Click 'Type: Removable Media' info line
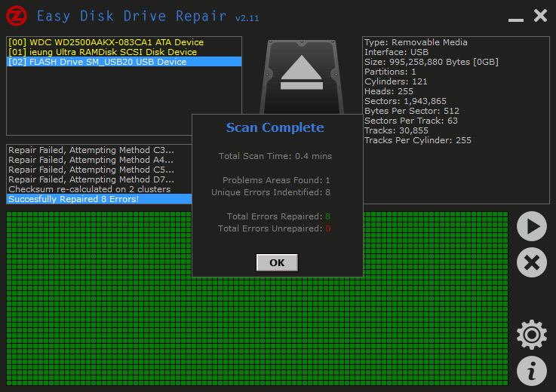 pyautogui.click(x=416, y=42)
